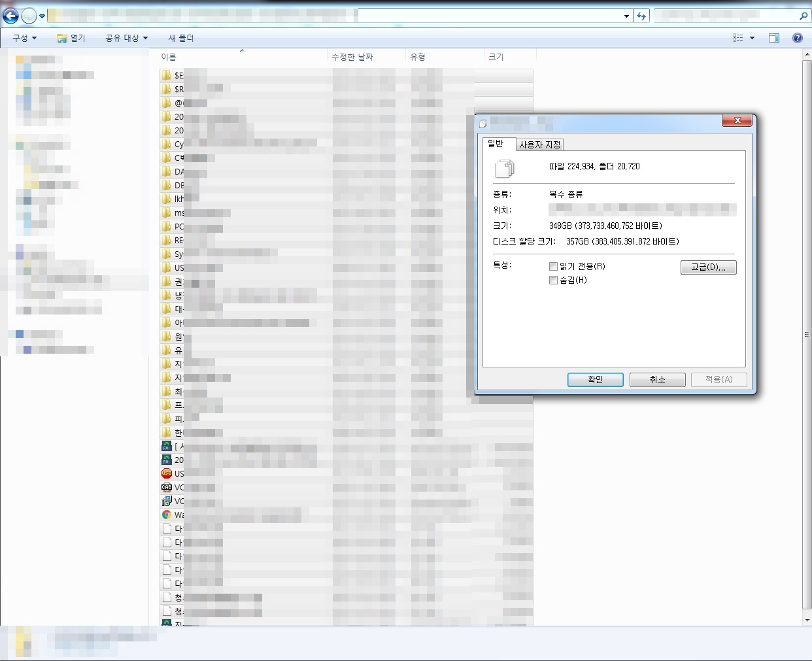Select the folder icon of the 권 row
812x661 pixels.
(x=167, y=281)
